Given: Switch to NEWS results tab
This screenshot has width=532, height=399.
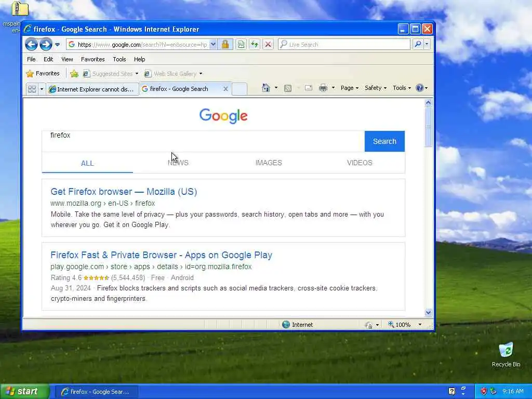Looking at the screenshot, I should tap(178, 163).
